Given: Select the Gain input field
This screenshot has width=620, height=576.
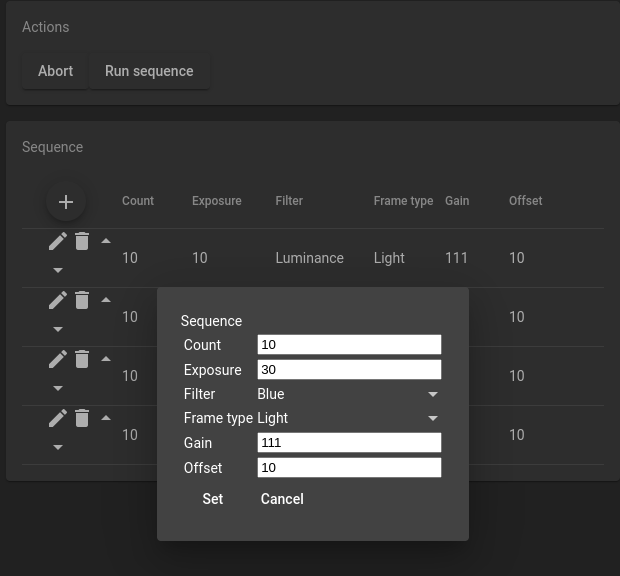Looking at the screenshot, I should point(349,443).
